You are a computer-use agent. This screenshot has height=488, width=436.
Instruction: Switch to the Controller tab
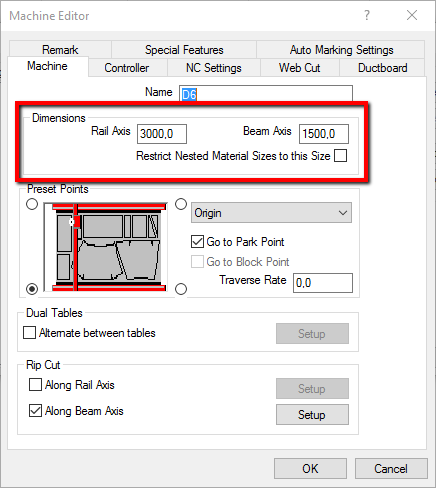pos(127,68)
